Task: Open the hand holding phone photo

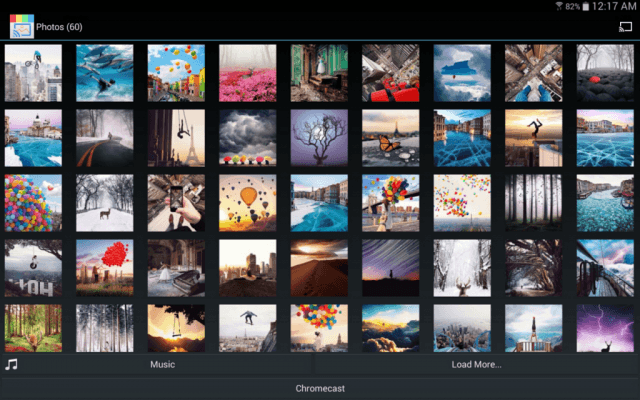Action: [176, 203]
